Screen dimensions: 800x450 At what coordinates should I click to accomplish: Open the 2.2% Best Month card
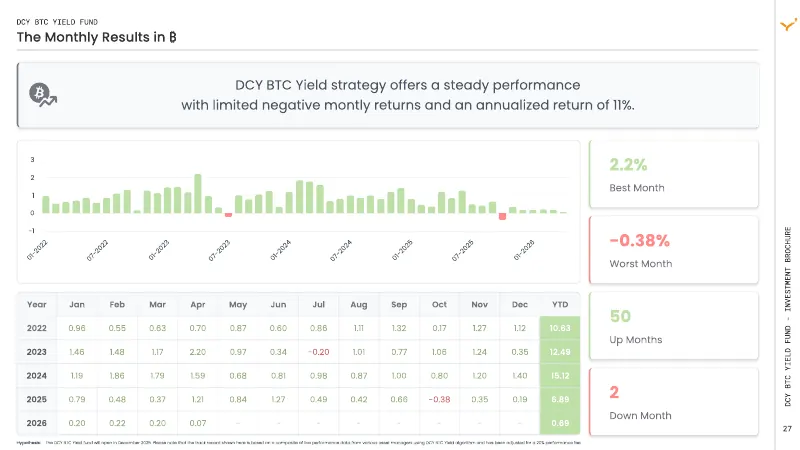[673, 174]
